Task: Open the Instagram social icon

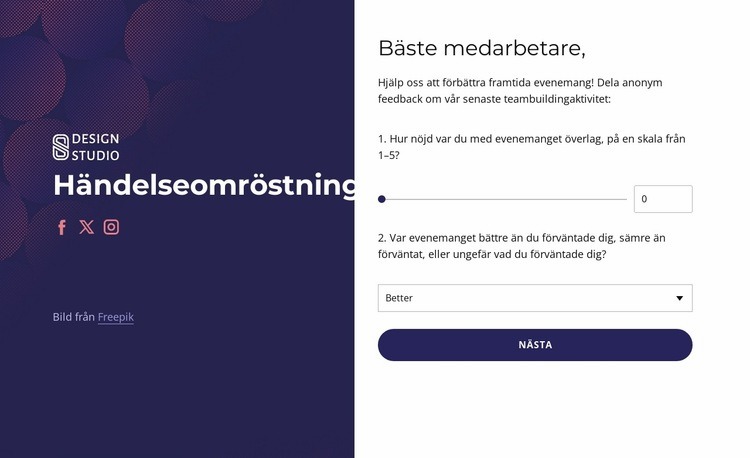Action: pos(112,227)
